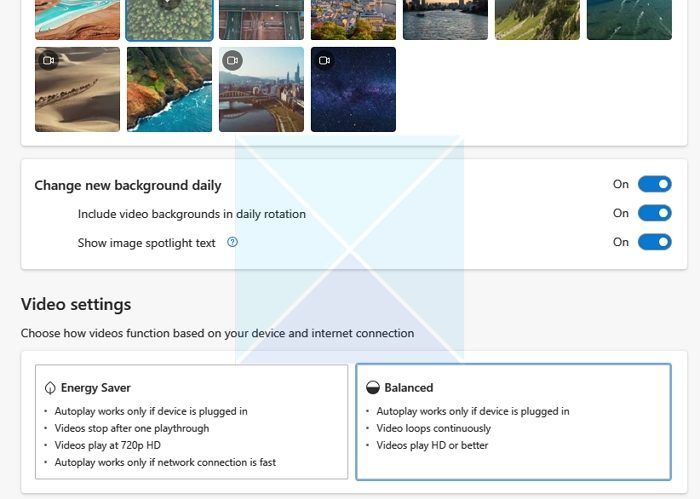
Task: Click the Energy Saver leaf icon
Action: [x=50, y=388]
